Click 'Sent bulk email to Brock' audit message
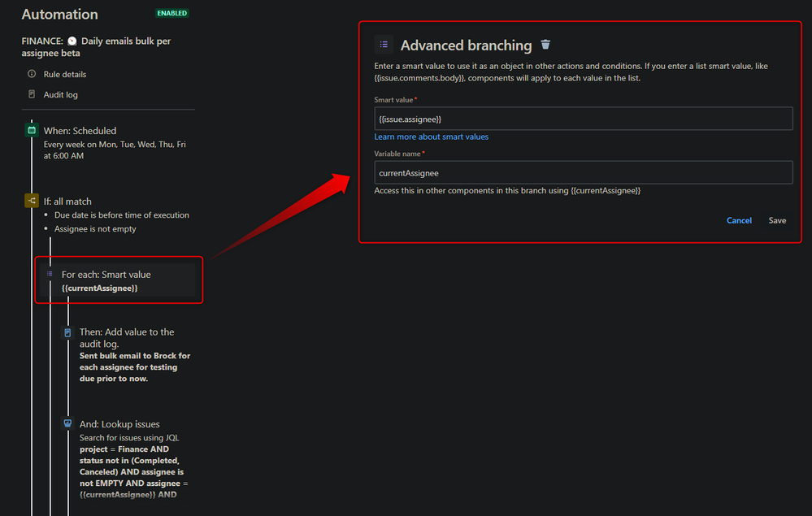This screenshot has height=516, width=812. point(135,367)
